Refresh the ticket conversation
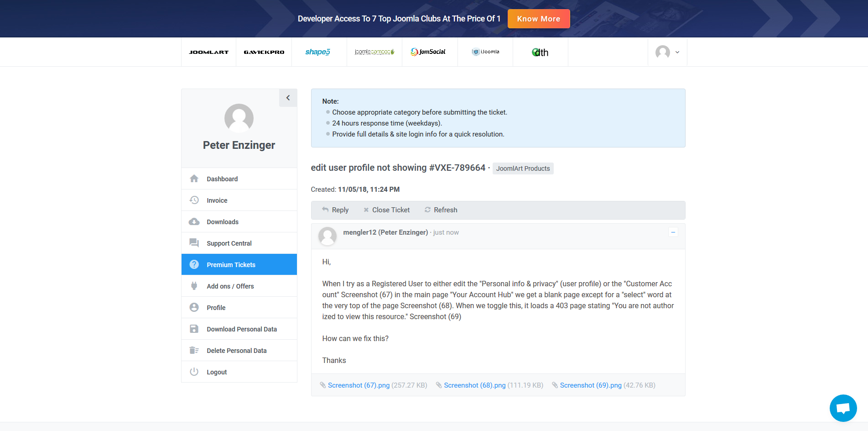Viewport: 868px width, 431px height. 441,210
